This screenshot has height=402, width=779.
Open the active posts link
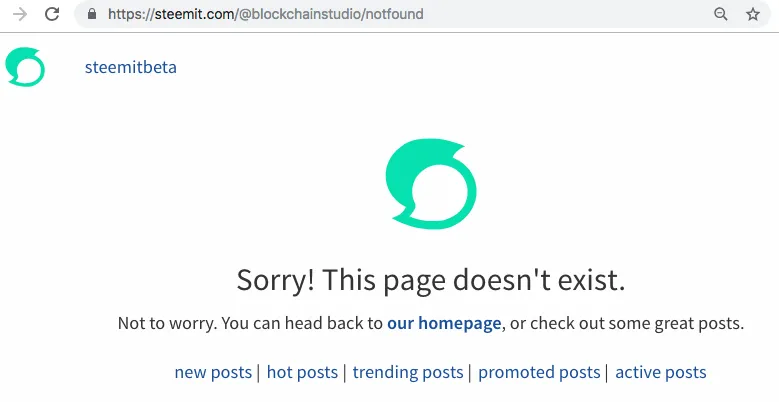click(x=661, y=372)
